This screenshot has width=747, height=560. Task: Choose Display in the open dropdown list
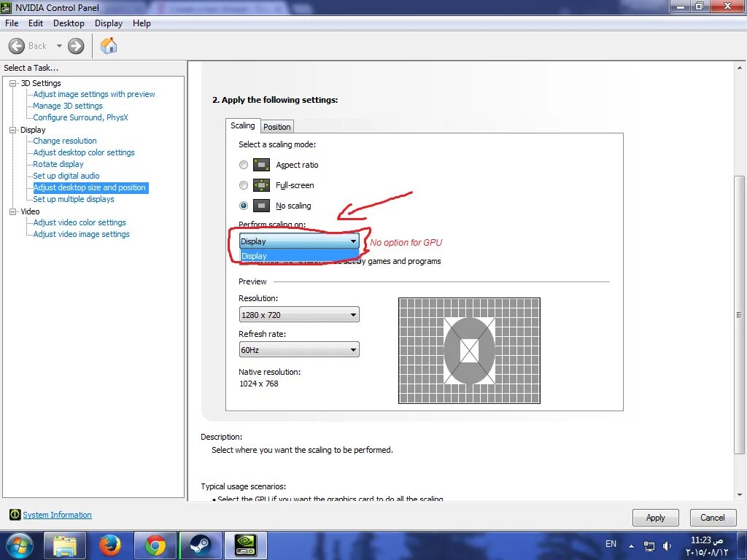pos(298,256)
